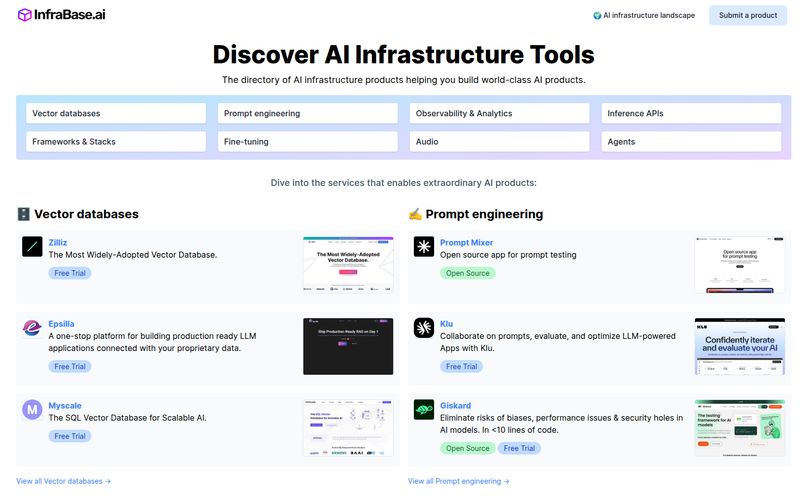Viewport: 800px width, 496px height.
Task: Click the Free Trial tag under Giskard
Action: (x=519, y=448)
